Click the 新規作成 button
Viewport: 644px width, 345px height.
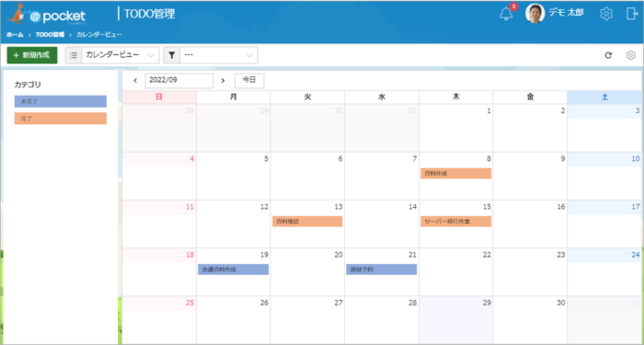32,55
